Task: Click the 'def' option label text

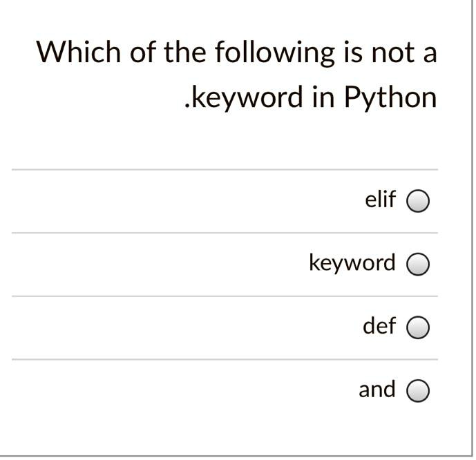Action: pos(379,325)
